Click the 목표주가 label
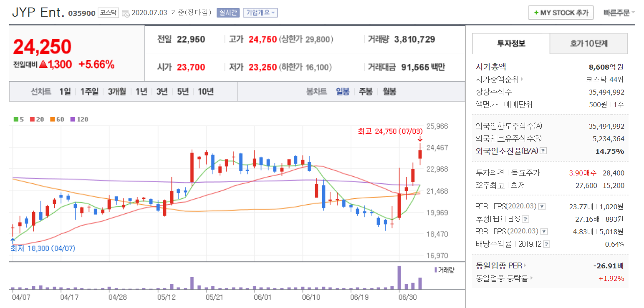This screenshot has height=308, width=644. (525, 173)
